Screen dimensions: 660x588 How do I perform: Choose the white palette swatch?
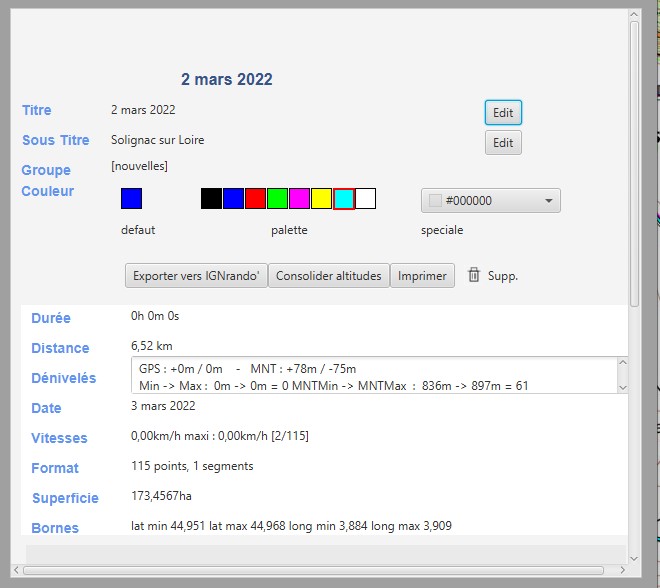pyautogui.click(x=365, y=198)
